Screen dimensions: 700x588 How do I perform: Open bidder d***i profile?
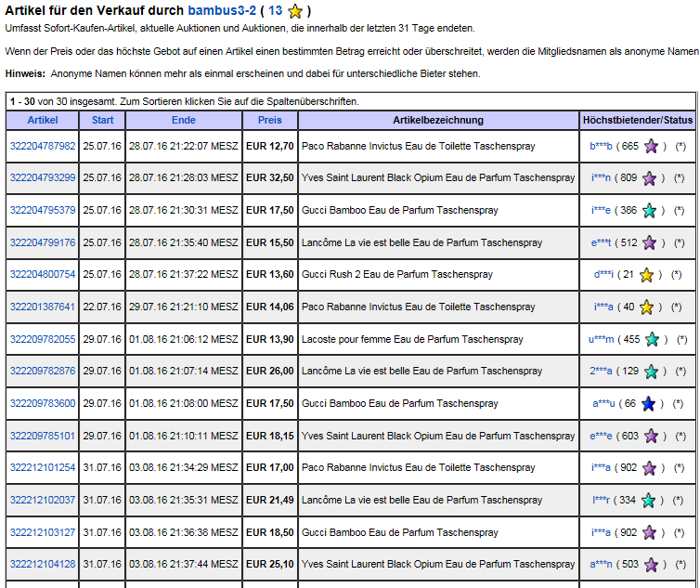click(x=603, y=274)
